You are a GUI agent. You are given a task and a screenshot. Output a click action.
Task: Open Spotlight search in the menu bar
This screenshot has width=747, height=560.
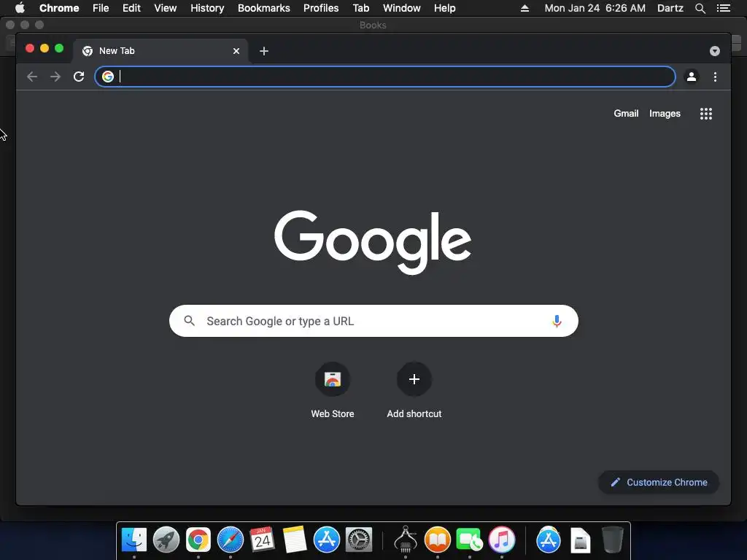700,8
